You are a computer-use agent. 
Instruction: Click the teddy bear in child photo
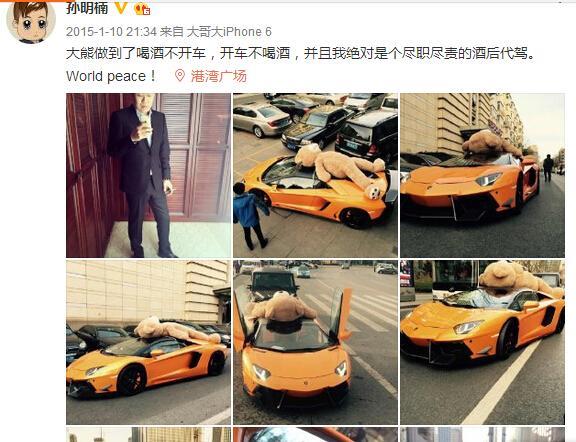(x=342, y=169)
